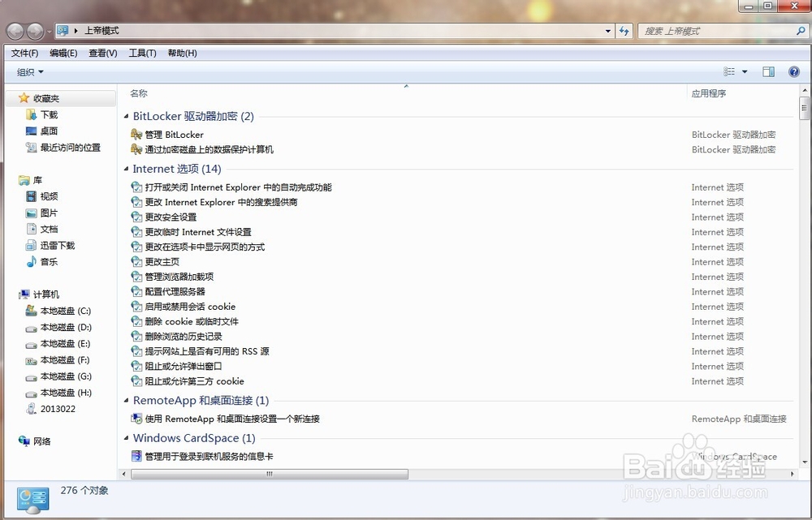812x520 pixels.
Task: Open the 组织 dropdown menu
Action: 30,72
